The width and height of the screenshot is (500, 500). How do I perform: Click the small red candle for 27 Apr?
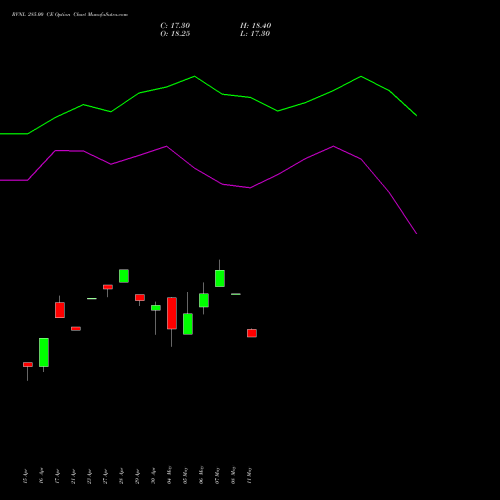[x=108, y=287]
